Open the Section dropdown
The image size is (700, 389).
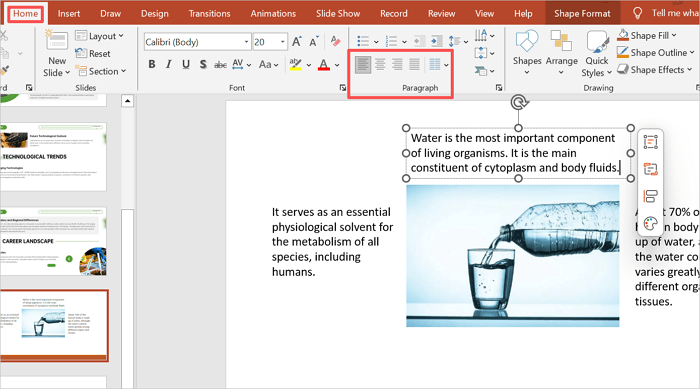100,71
